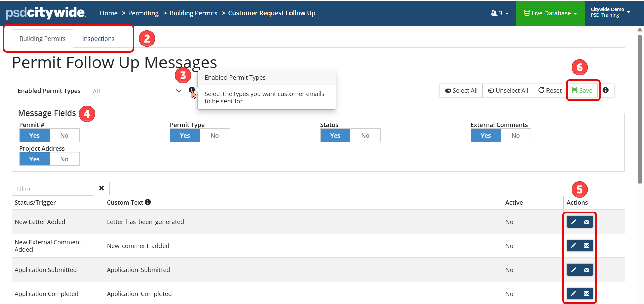
Task: Turn Project Address field to No
Action: click(x=64, y=159)
